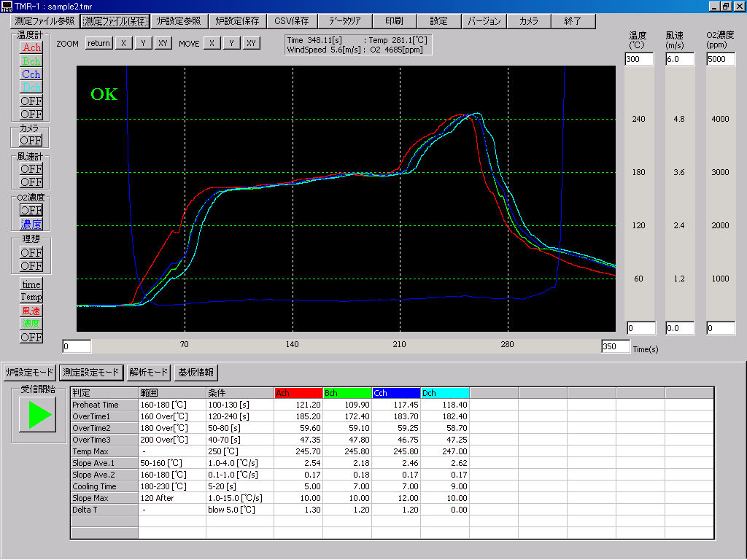Open 測定ファイル参照 in the top bar
The width and height of the screenshot is (747, 560).
44,21
